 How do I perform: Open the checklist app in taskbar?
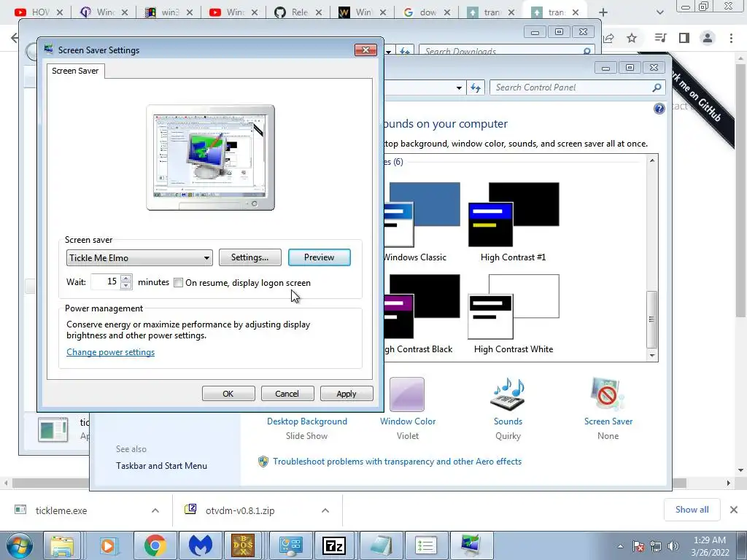coord(425,545)
